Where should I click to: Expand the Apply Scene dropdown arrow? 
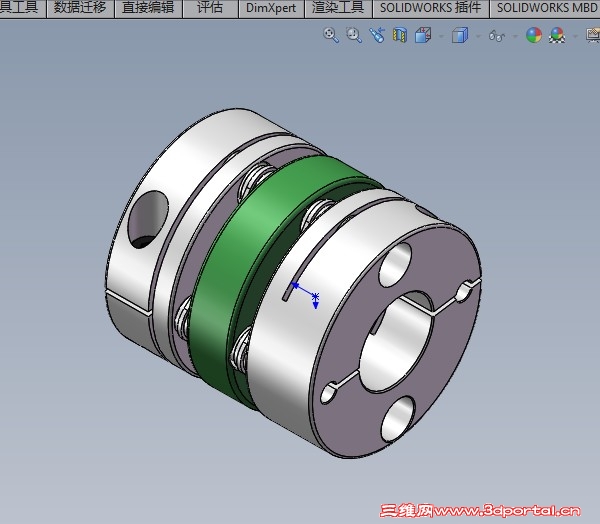575,36
